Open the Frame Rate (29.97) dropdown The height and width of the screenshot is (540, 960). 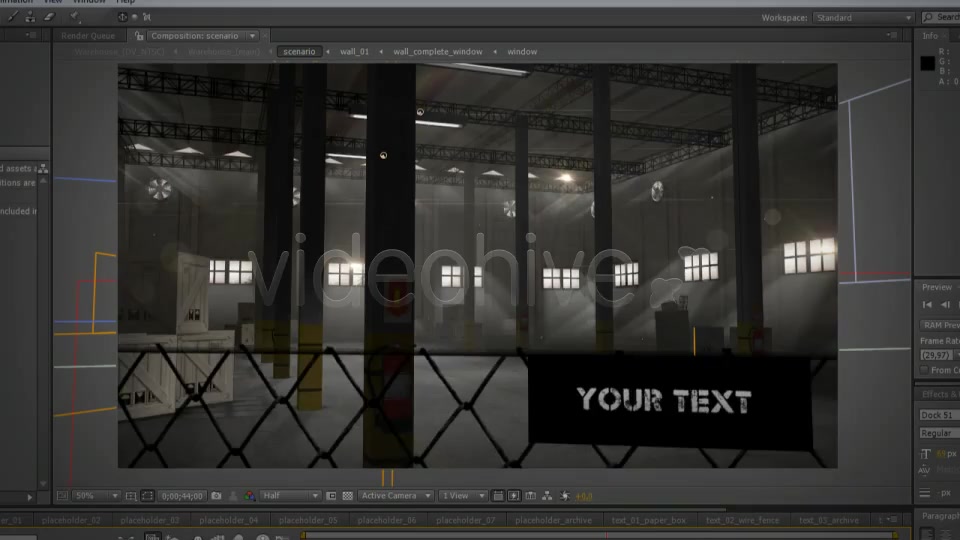[940, 355]
